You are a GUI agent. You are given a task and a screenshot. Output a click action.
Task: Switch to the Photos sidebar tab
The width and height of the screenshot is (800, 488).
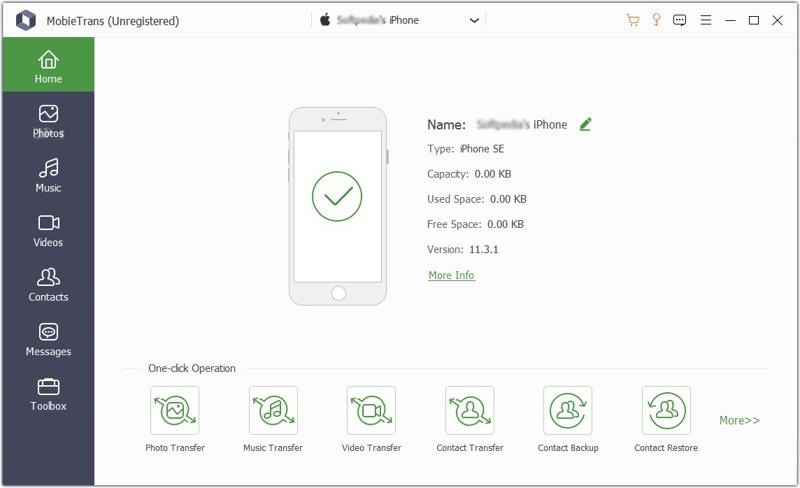click(x=48, y=121)
